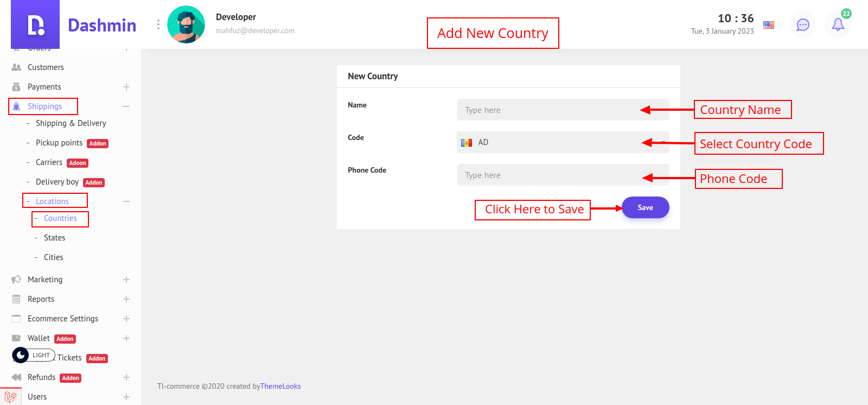The image size is (868, 405).
Task: Open the three-dot menu beside profile
Action: pyautogui.click(x=158, y=24)
